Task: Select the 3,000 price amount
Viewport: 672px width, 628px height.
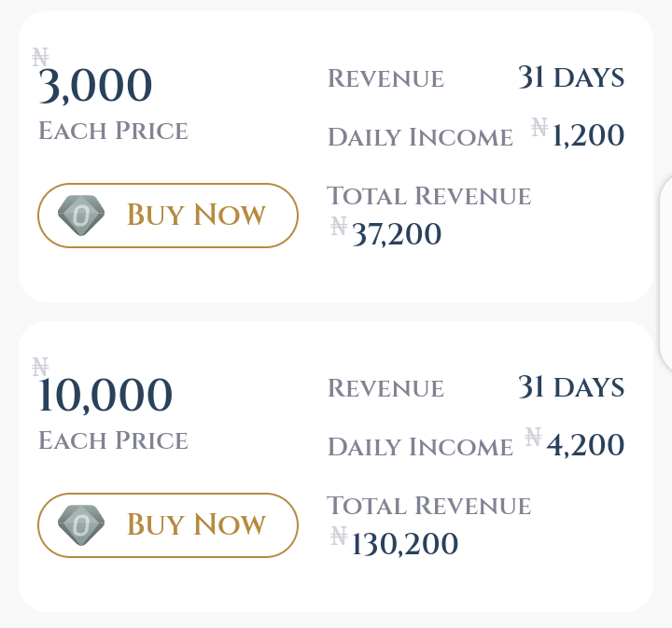Action: [95, 86]
